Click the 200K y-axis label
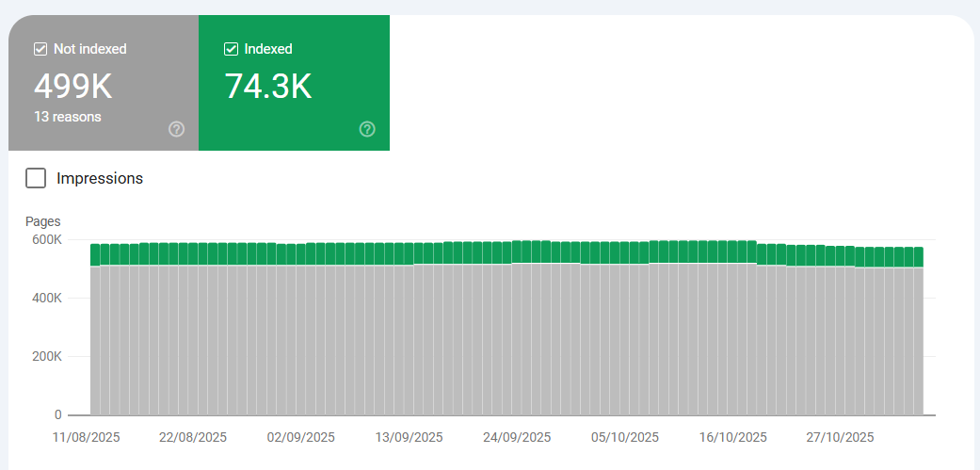 (44, 357)
